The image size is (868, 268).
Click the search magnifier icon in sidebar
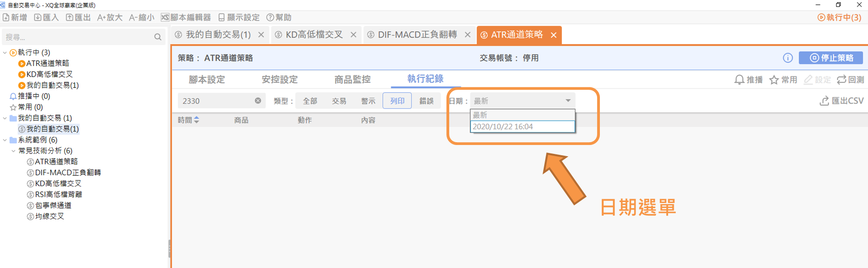click(158, 37)
